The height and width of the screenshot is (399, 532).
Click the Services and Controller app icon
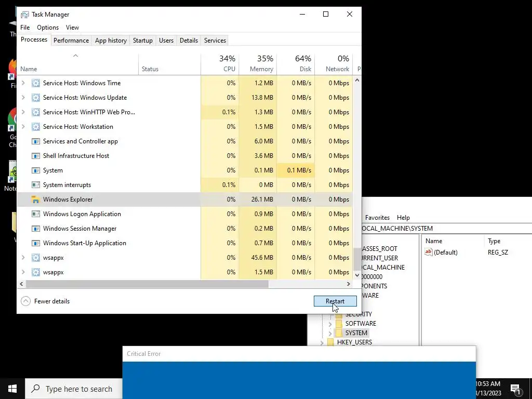pos(36,141)
